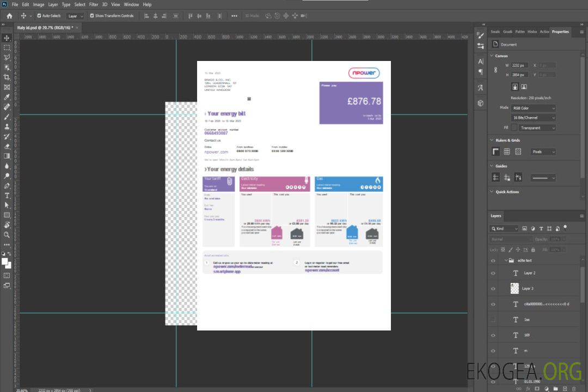Screen dimensions: 588x392
Task: Click the canvas width input field
Action: point(519,65)
